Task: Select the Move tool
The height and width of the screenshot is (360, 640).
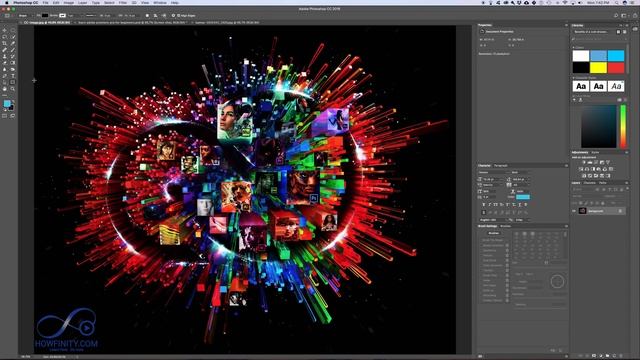Action: (4, 30)
